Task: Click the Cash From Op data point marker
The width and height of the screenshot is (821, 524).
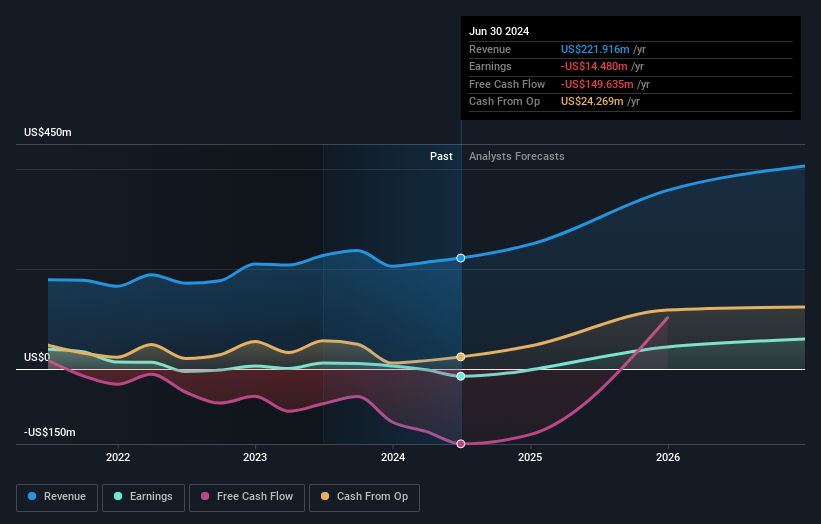Action: (461, 357)
